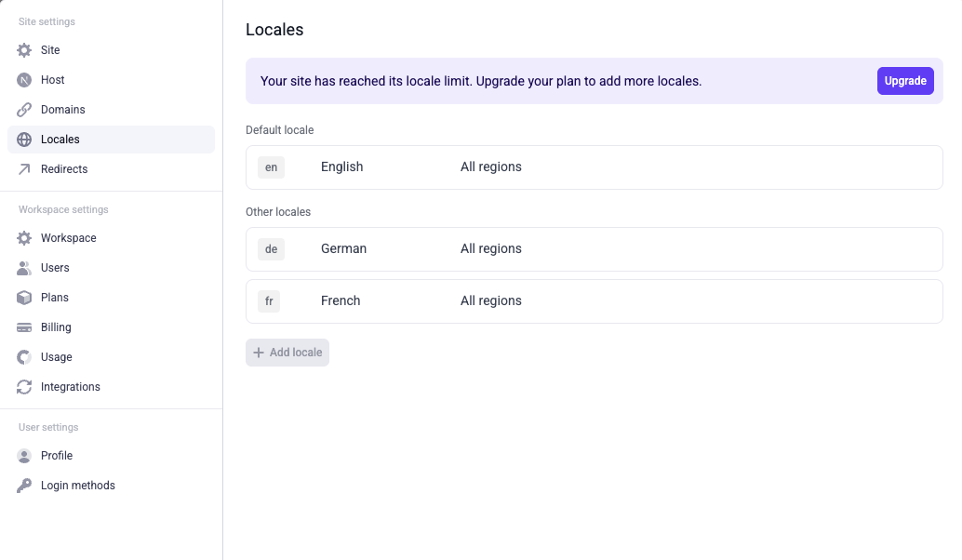Click the Login methods key icon
The width and height of the screenshot is (962, 560).
coord(23,485)
